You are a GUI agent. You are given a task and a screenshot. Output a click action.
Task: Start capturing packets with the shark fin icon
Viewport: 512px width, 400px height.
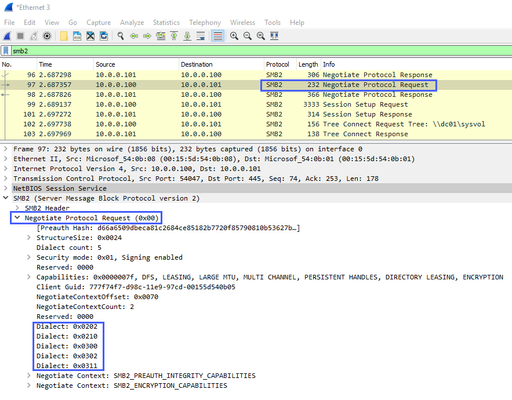click(x=7, y=36)
